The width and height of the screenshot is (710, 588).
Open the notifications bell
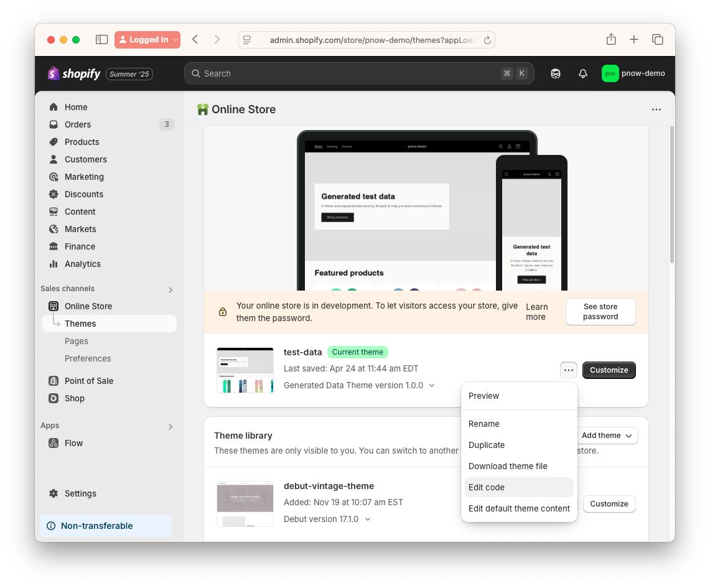[583, 73]
